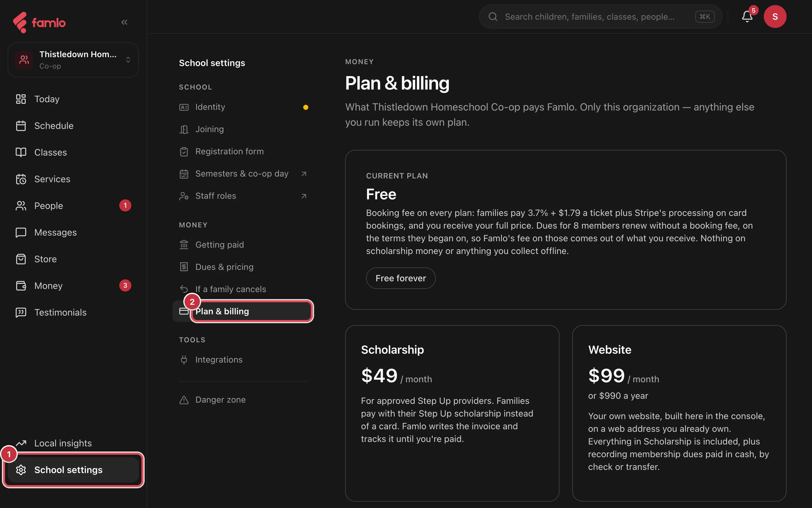The image size is (812, 508).
Task: Expand the Thistledown organization switcher
Action: coord(73,60)
